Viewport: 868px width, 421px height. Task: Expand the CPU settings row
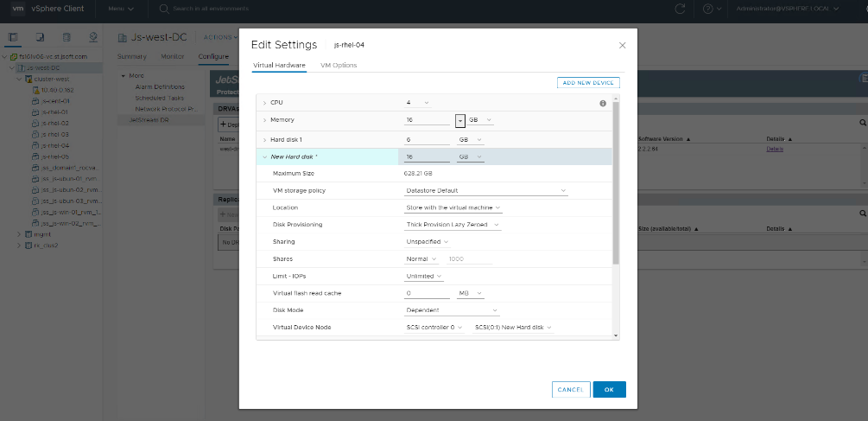[264, 103]
